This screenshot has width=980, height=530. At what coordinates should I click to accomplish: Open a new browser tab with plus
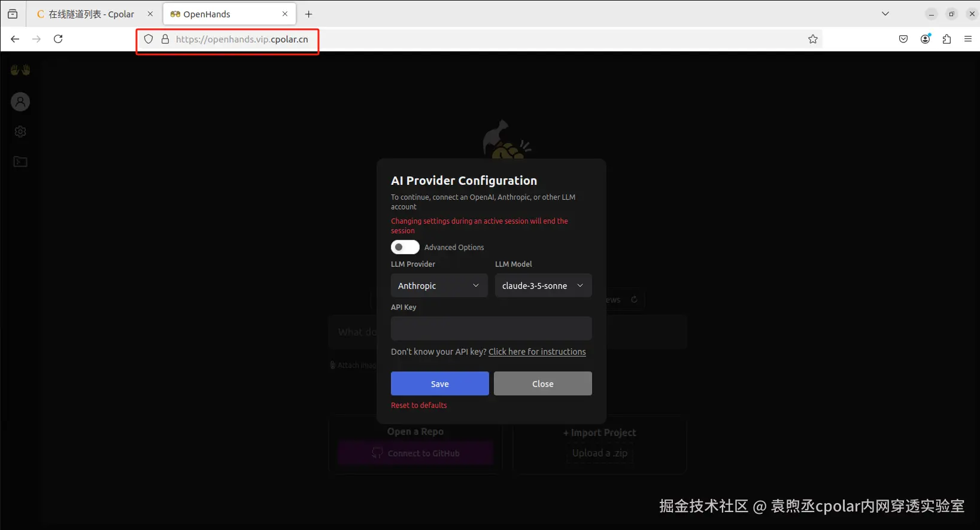coord(309,14)
